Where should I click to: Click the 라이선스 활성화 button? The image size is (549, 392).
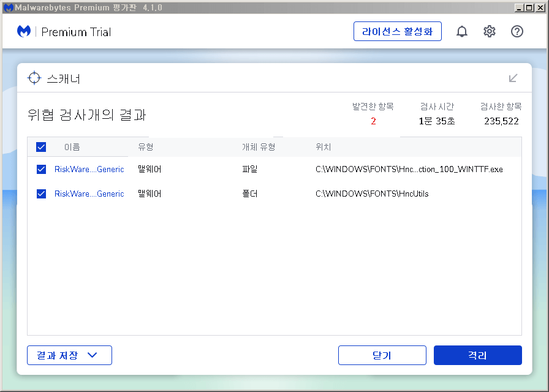398,31
